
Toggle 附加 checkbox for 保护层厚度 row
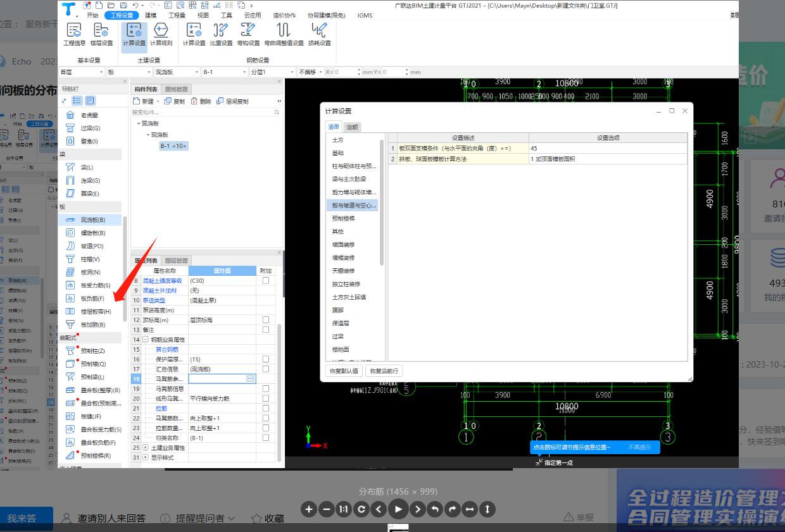[x=266, y=359]
